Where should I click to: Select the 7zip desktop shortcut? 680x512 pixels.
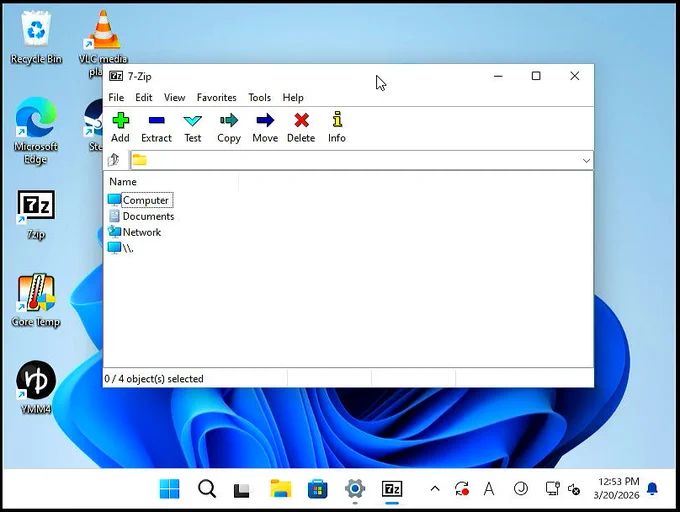coord(36,215)
